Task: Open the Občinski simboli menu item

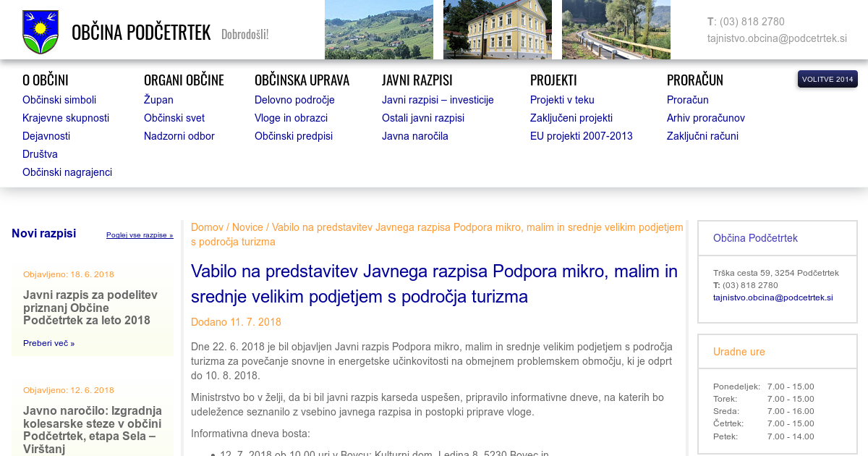Action: pos(59,100)
